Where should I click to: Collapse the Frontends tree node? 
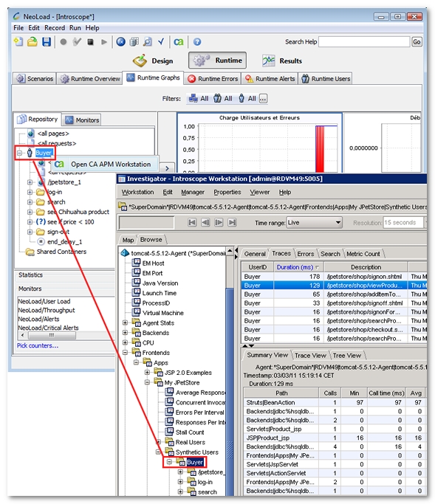tap(125, 353)
